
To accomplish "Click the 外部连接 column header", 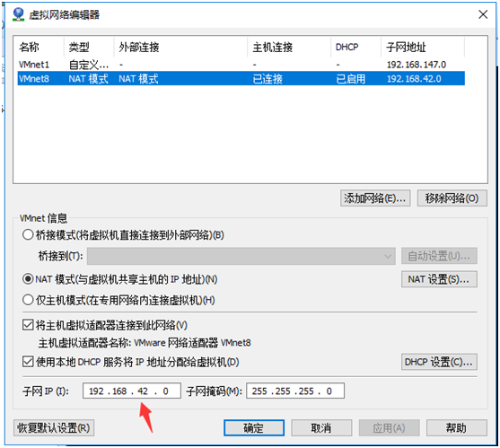I will pos(139,48).
